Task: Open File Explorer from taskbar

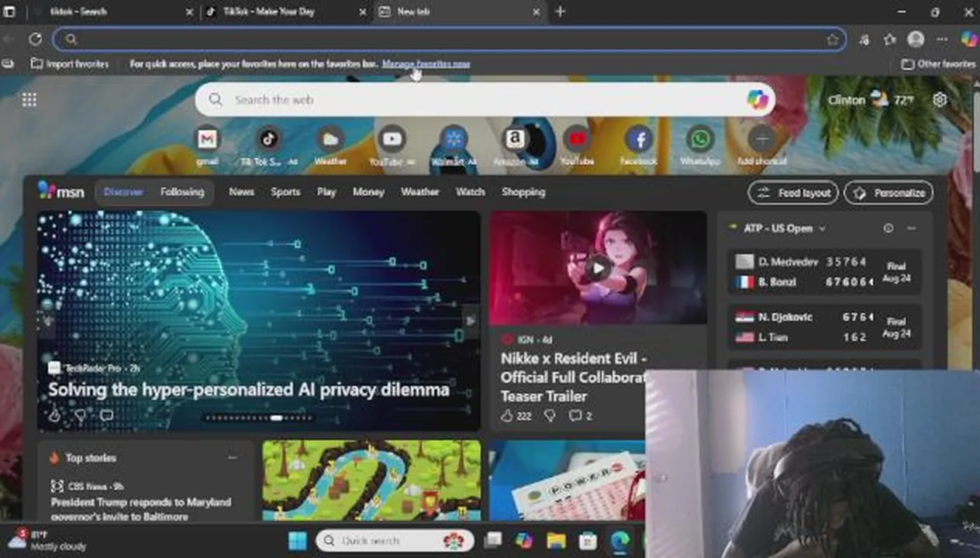Action: tap(556, 540)
